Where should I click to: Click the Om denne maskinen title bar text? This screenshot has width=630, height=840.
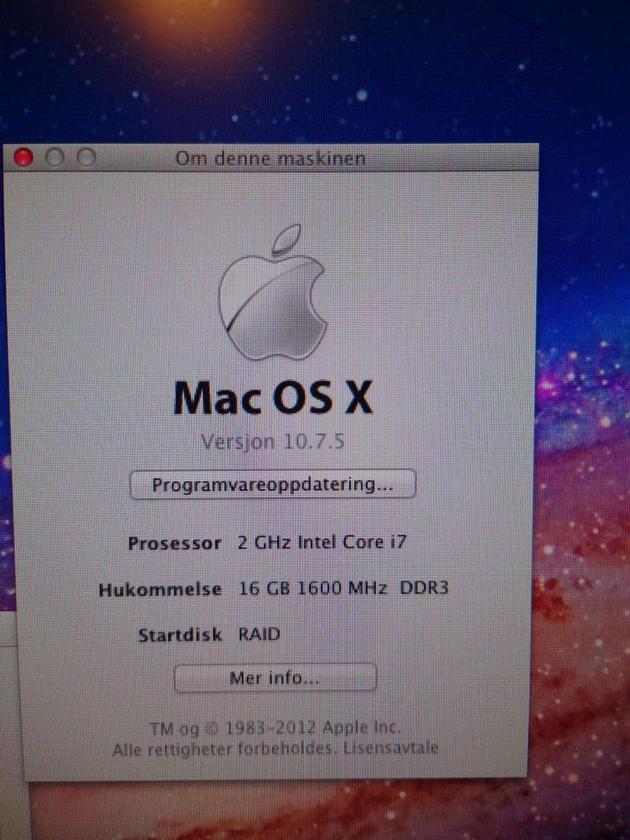(x=270, y=159)
